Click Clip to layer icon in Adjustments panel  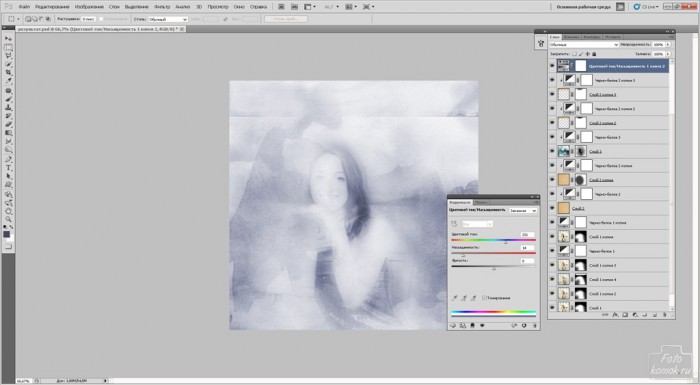tap(472, 326)
